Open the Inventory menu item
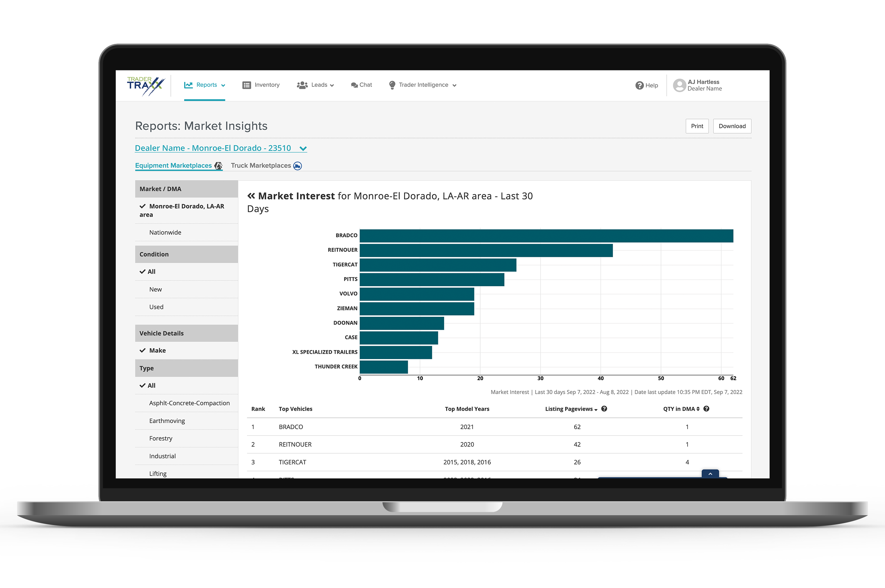This screenshot has width=885, height=588. pyautogui.click(x=261, y=85)
